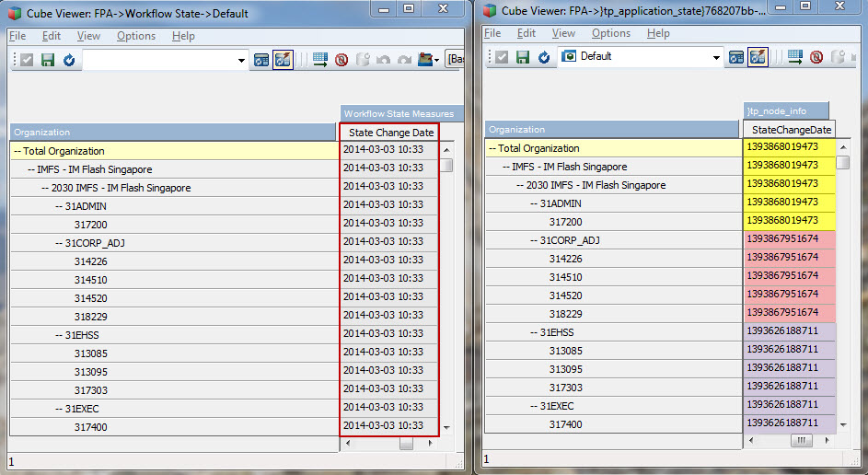868x475 pixels.
Task: Open File menu in tp_application_state window
Action: pos(492,33)
